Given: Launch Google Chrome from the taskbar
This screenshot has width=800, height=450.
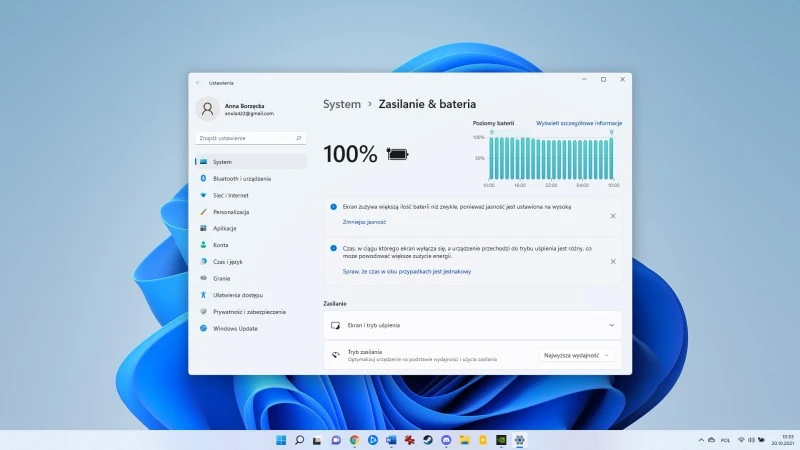Looking at the screenshot, I should [x=354, y=440].
